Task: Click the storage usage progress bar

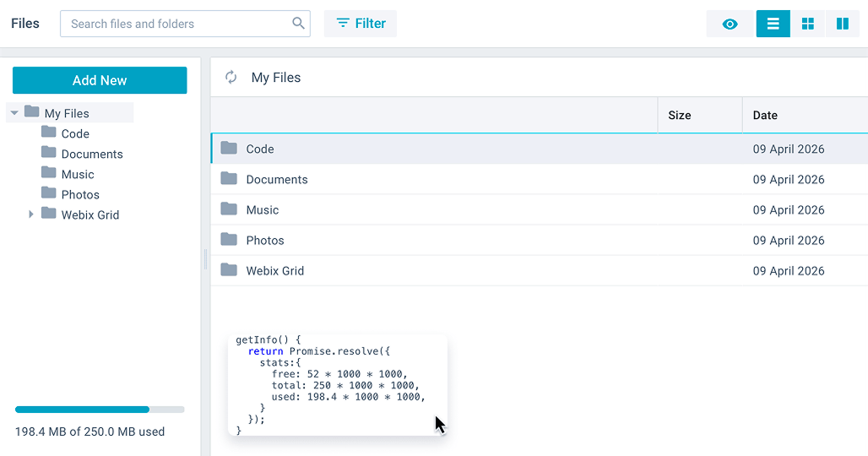Action: pos(100,410)
